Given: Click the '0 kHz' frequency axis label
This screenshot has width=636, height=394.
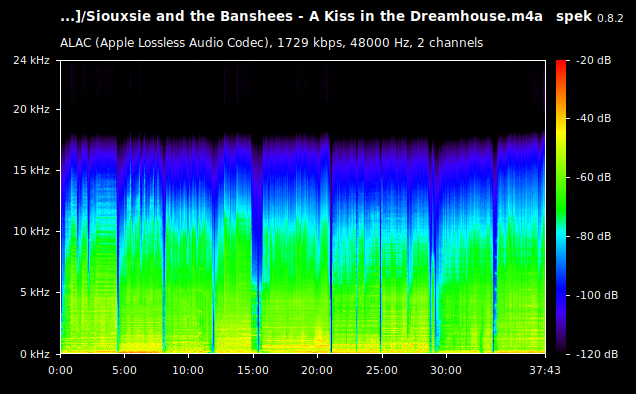Looking at the screenshot, I should 35,354.
